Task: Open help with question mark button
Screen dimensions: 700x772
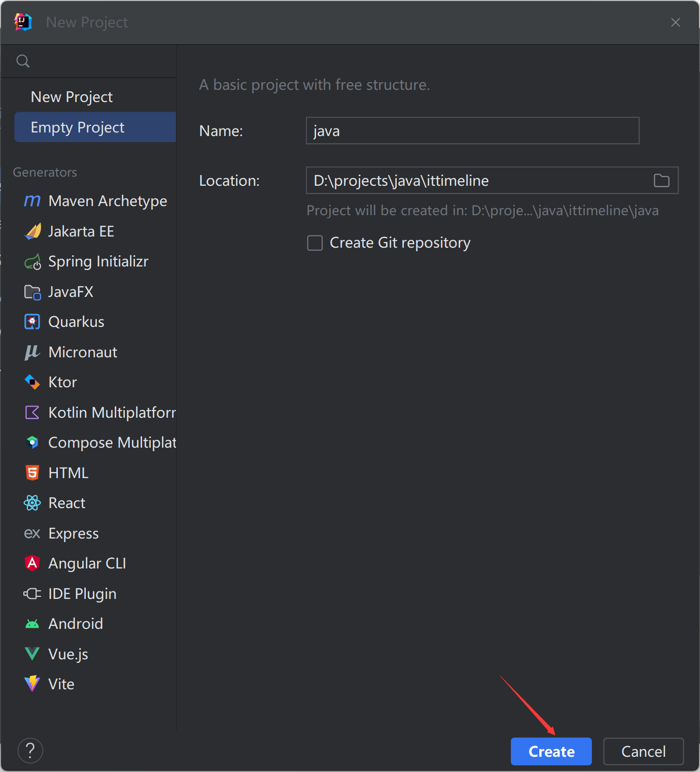Action: pos(30,751)
